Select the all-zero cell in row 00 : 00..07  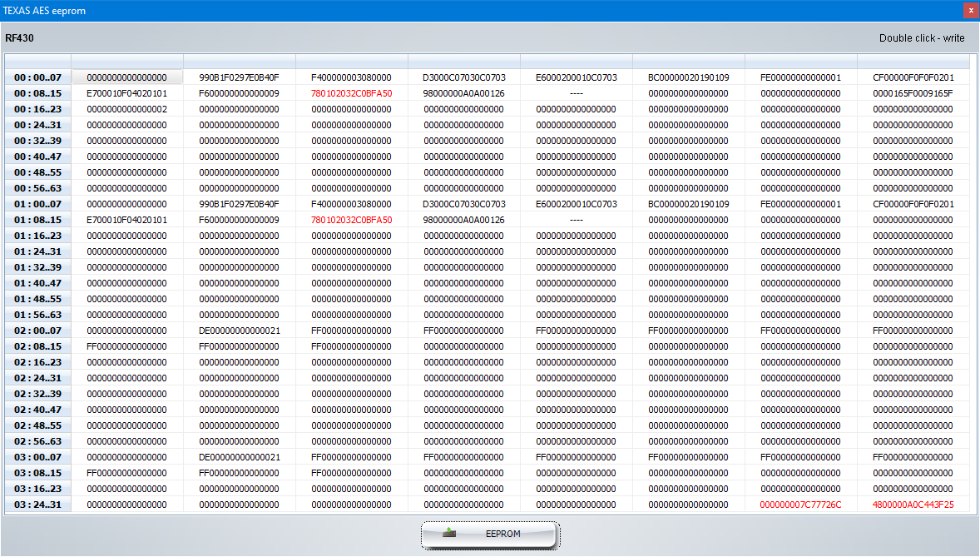[x=127, y=77]
